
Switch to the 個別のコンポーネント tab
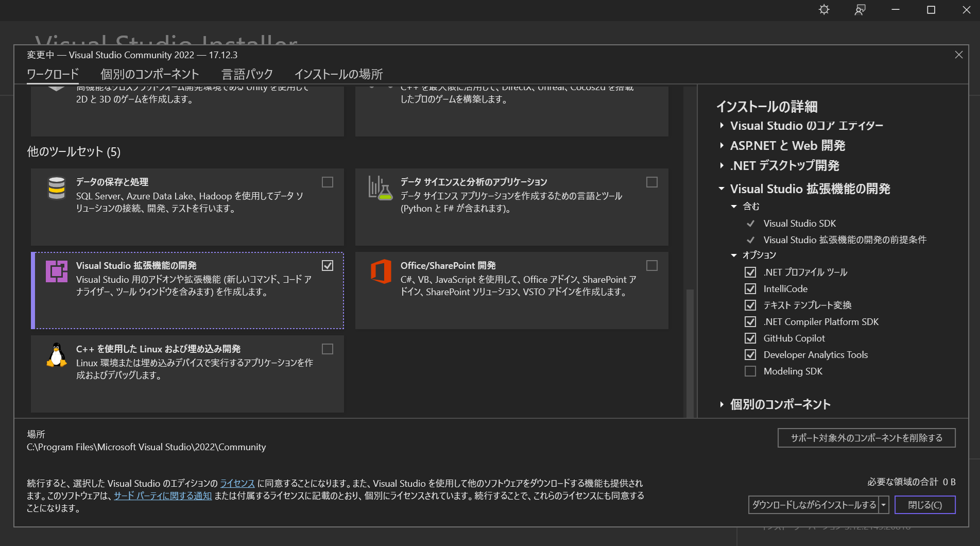pos(150,74)
